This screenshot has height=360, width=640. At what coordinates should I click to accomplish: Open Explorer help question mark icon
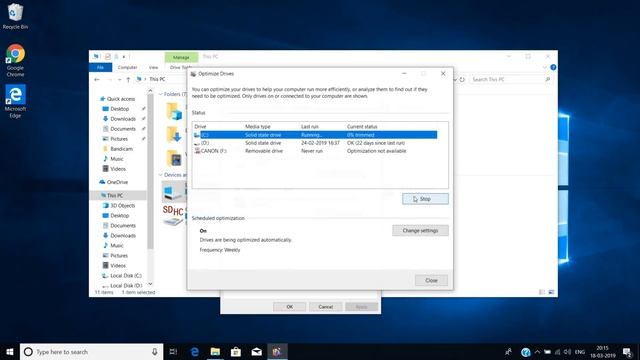pos(553,67)
